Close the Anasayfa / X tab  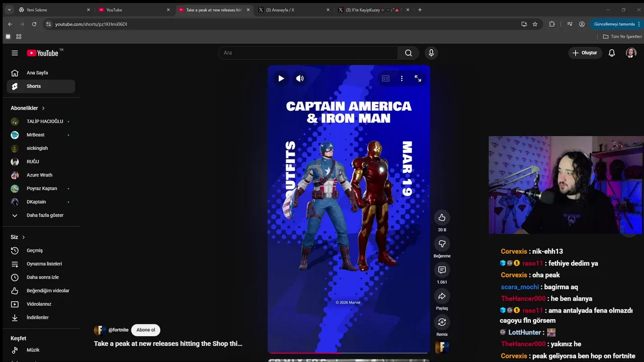pos(328,10)
